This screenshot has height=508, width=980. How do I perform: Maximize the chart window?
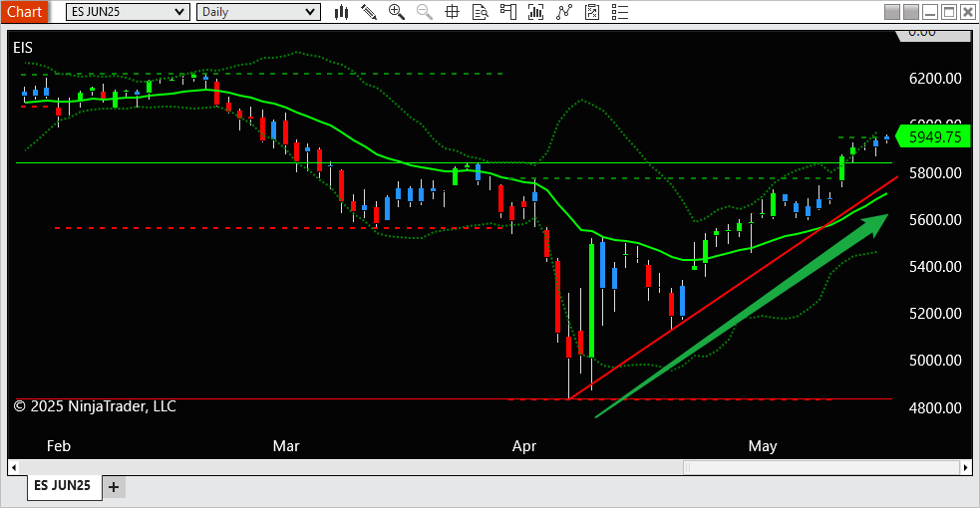[949, 12]
